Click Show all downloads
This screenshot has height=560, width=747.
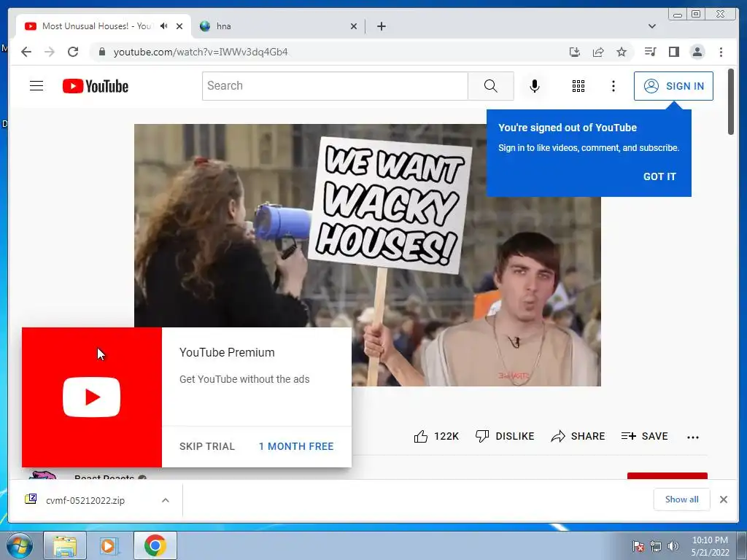pyautogui.click(x=682, y=499)
